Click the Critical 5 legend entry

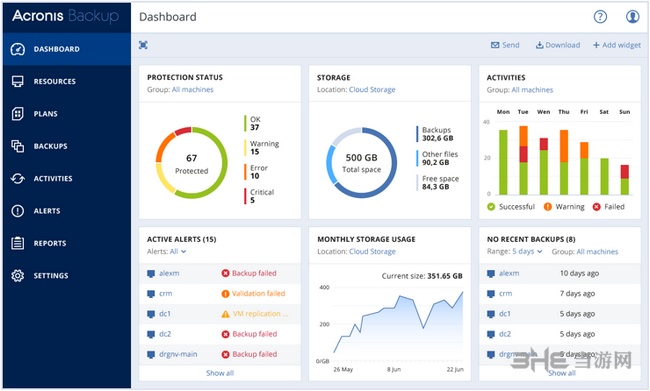(x=259, y=196)
